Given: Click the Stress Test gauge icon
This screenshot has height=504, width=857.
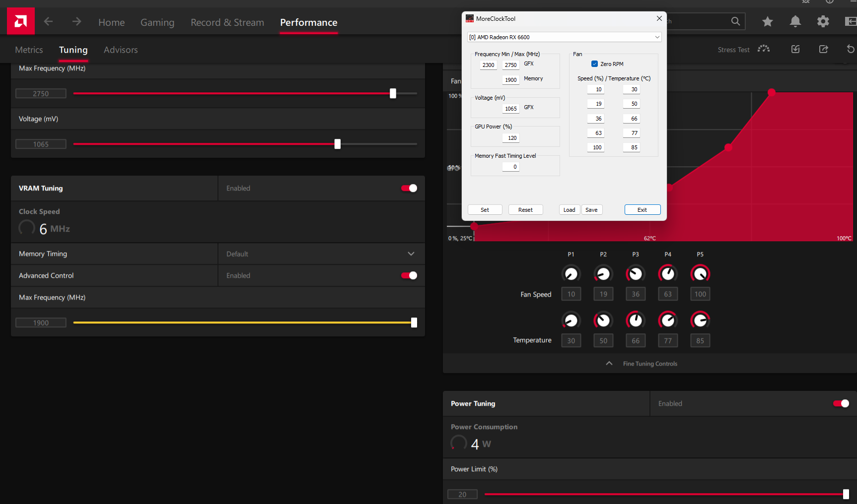Looking at the screenshot, I should point(764,49).
